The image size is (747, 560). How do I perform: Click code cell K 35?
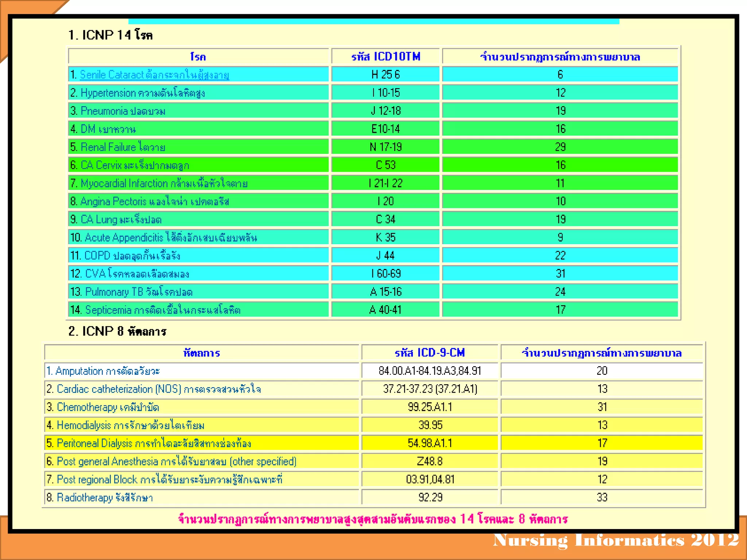[386, 237]
